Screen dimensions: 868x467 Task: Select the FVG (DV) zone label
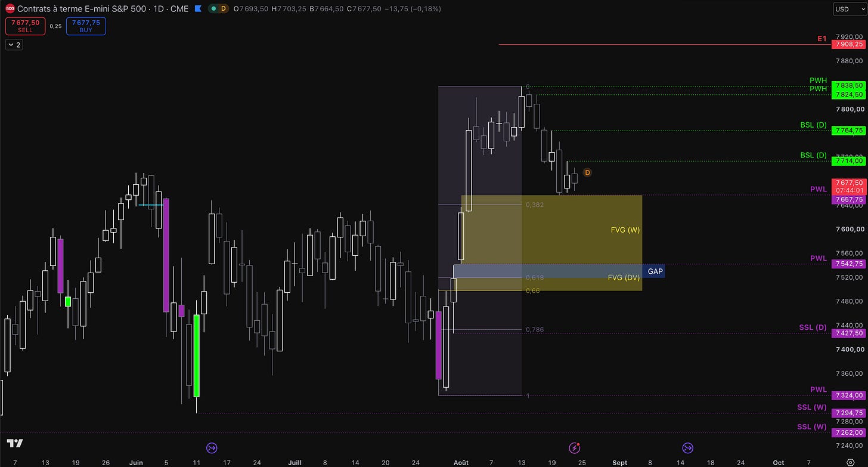[624, 278]
